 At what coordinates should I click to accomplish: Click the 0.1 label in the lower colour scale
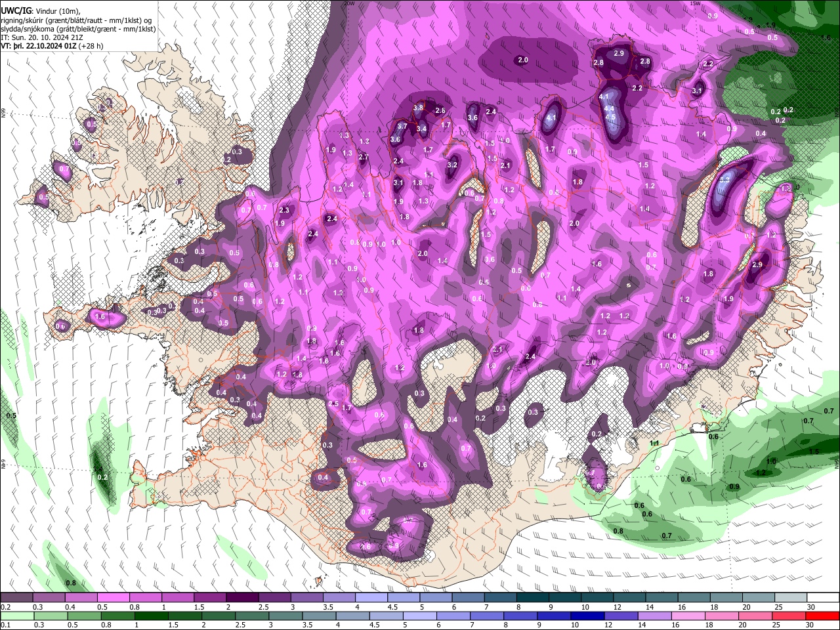(x=6, y=625)
